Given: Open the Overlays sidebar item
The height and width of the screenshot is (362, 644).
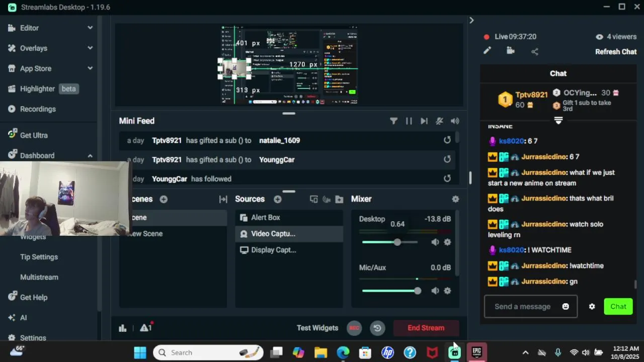Looking at the screenshot, I should coord(33,48).
